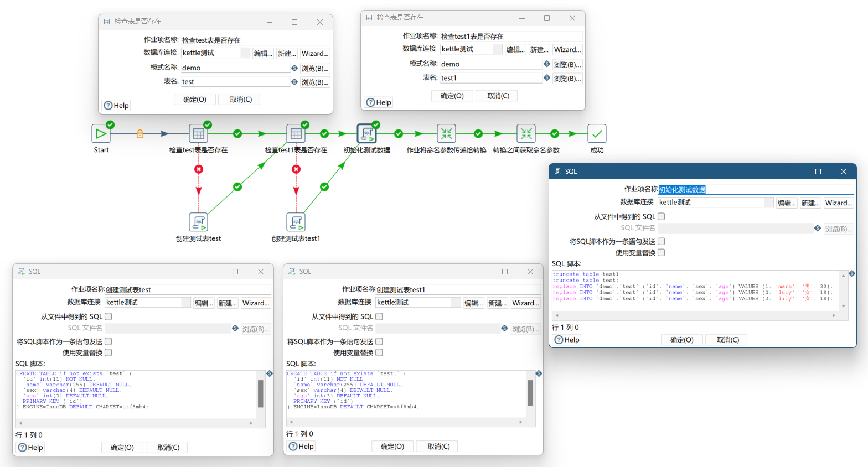Toggle 使用变量替换 in 创建测试表test dialog

(108, 352)
